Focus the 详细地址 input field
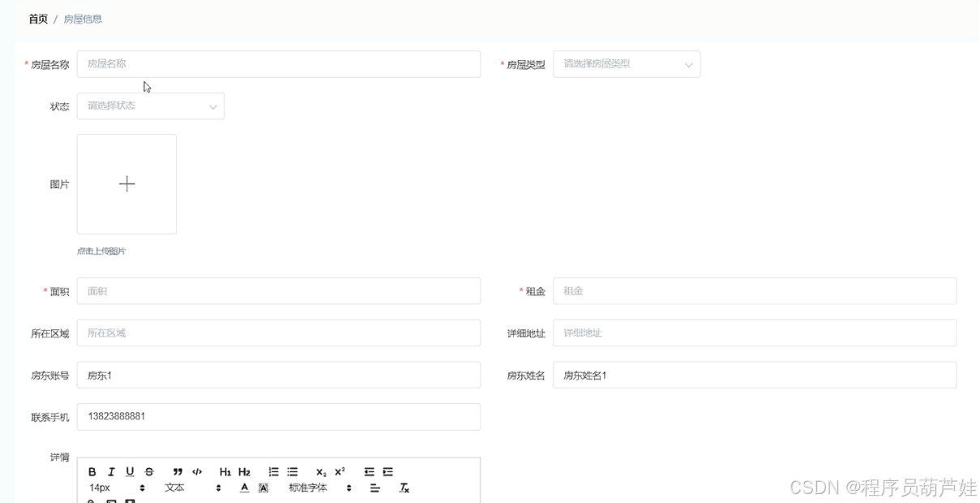This screenshot has height=503, width=980. [755, 333]
